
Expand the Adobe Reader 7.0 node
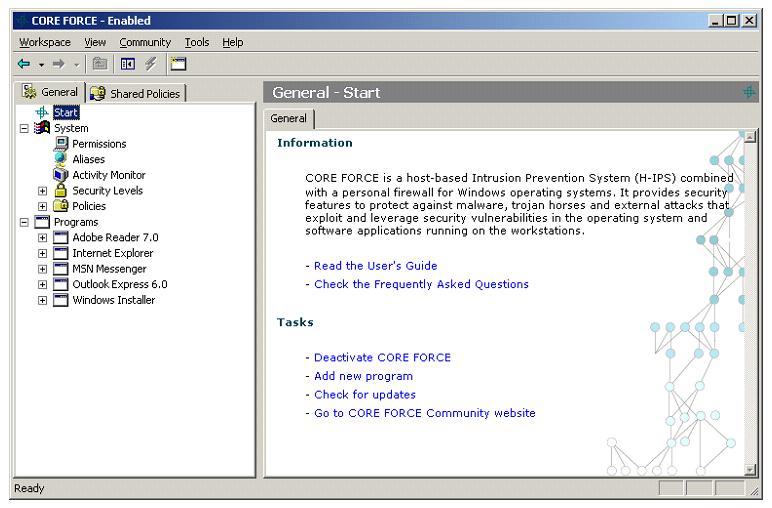point(42,238)
